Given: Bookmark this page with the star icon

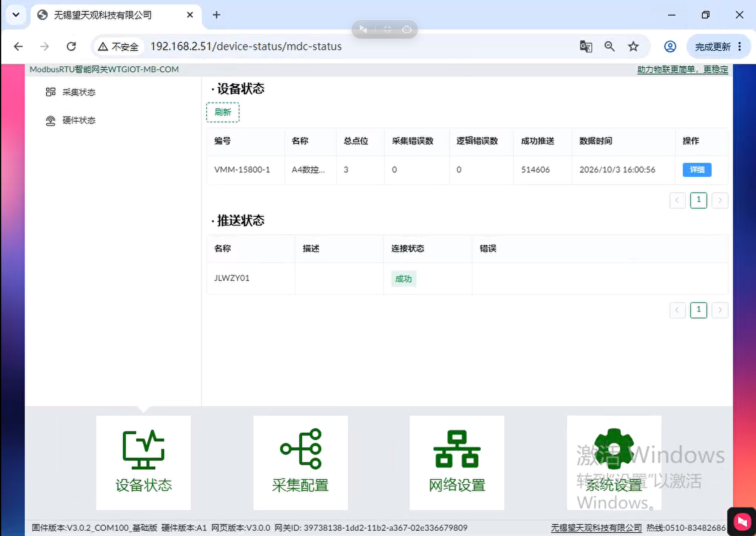Looking at the screenshot, I should point(633,47).
